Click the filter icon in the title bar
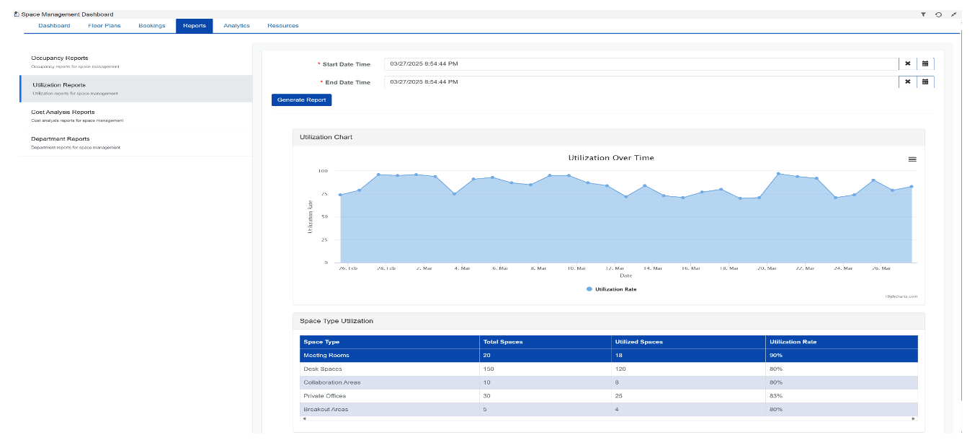 [x=923, y=14]
